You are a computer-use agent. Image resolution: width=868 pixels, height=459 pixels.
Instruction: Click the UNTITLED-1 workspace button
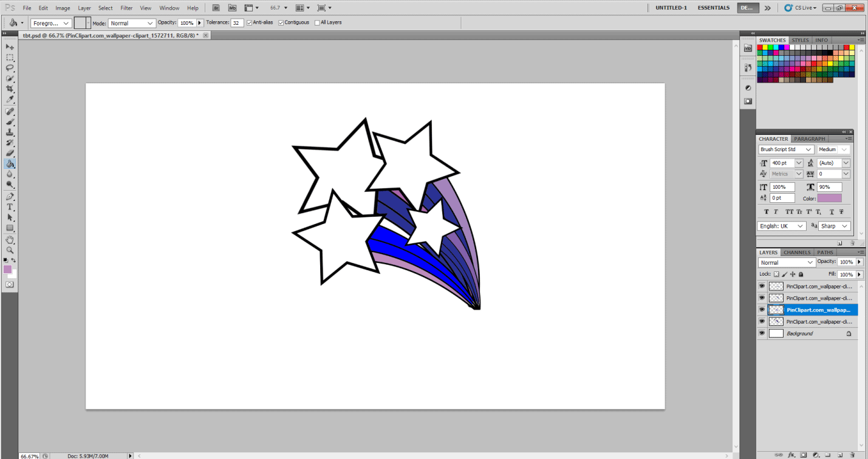point(671,8)
